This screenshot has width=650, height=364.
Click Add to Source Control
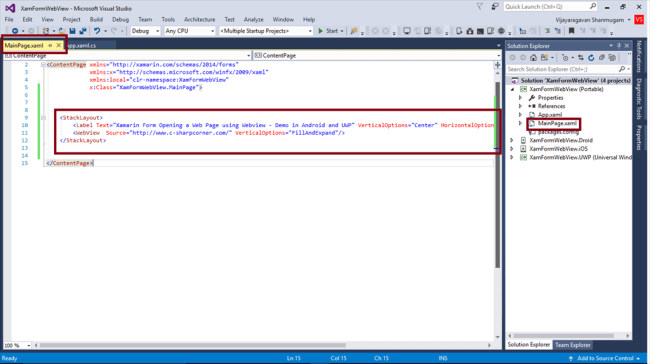(x=605, y=358)
